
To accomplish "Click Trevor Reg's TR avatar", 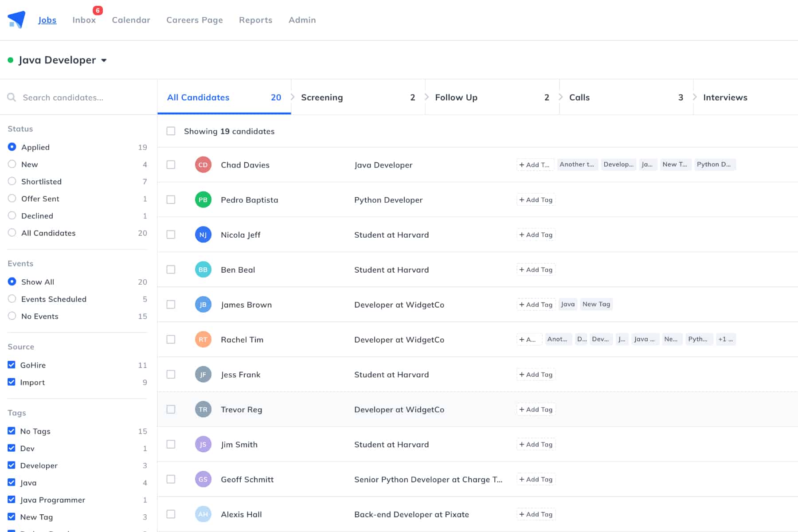I will [203, 409].
